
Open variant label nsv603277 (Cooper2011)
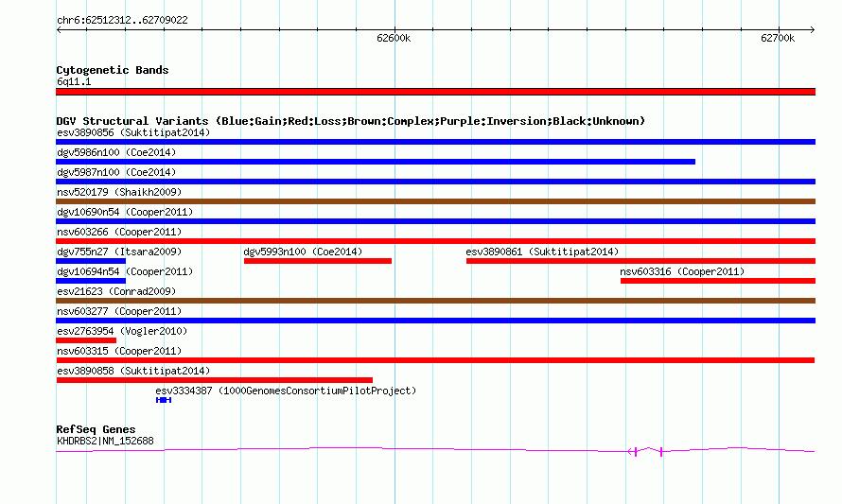(x=119, y=311)
